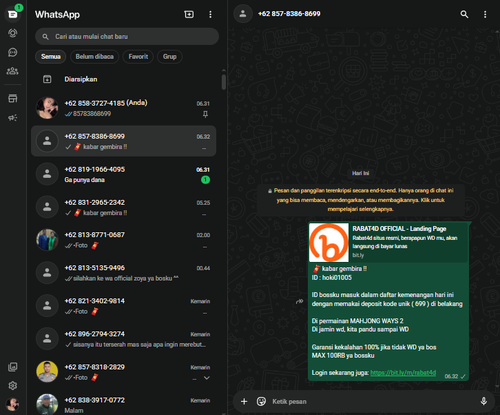The image size is (500, 415).
Task: Select the Semua filter tab
Action: [51, 57]
